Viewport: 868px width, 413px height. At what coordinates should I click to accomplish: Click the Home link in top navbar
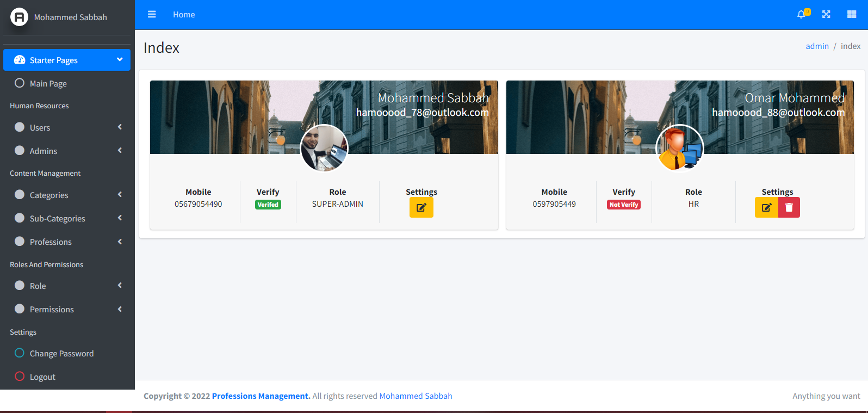pos(184,15)
